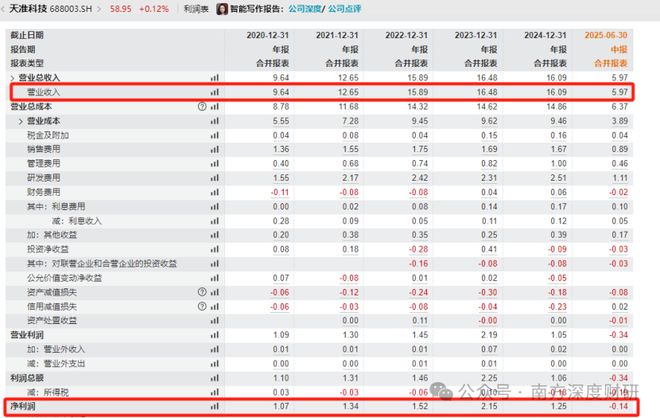This screenshot has height=418, width=660.
Task: Expand the 营业总收入 row
Action: 13,77
